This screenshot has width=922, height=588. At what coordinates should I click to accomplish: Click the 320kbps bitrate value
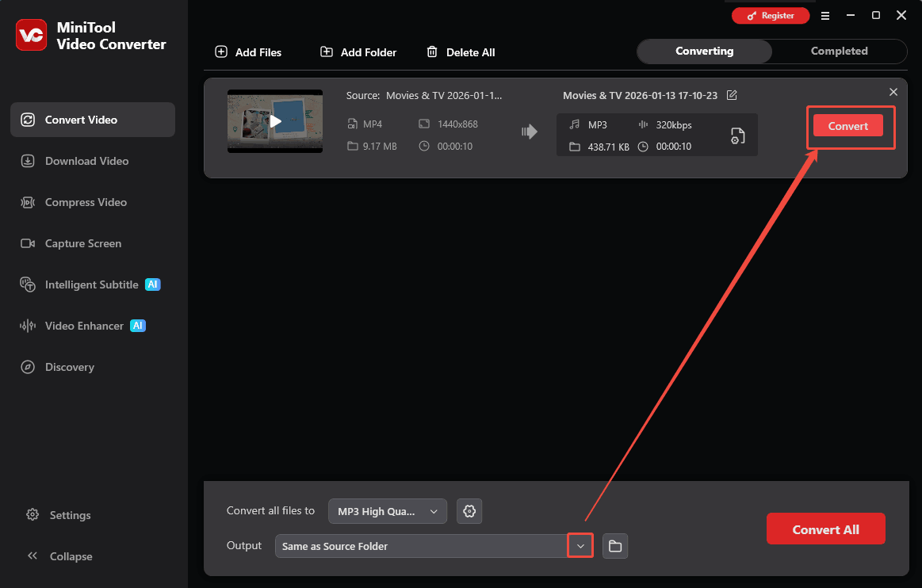pos(674,125)
